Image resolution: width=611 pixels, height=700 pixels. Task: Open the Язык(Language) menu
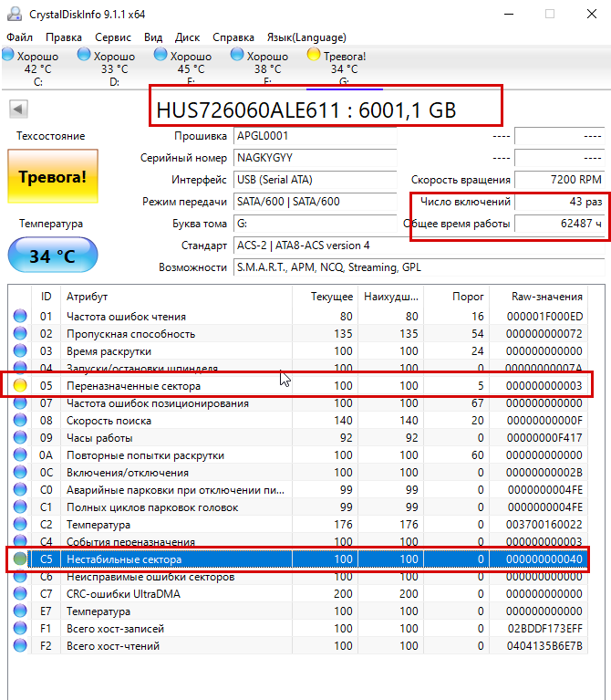coord(306,37)
